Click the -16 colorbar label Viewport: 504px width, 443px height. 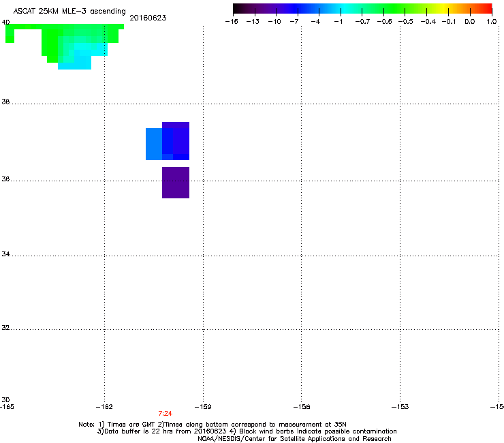[232, 22]
